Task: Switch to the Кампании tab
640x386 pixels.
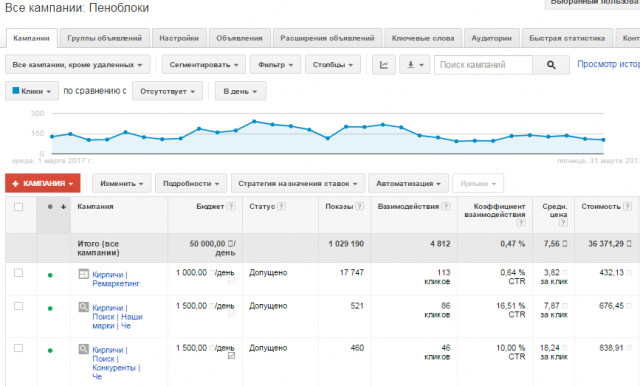Action: pyautogui.click(x=31, y=38)
